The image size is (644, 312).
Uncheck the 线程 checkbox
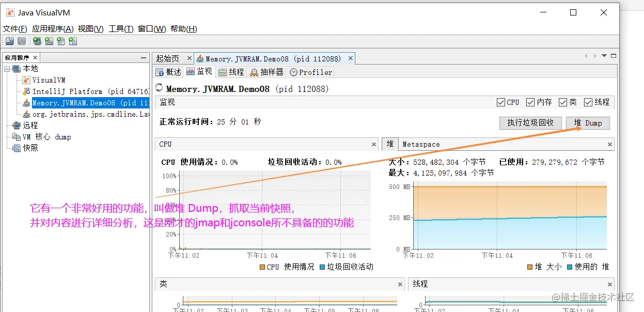[x=588, y=102]
